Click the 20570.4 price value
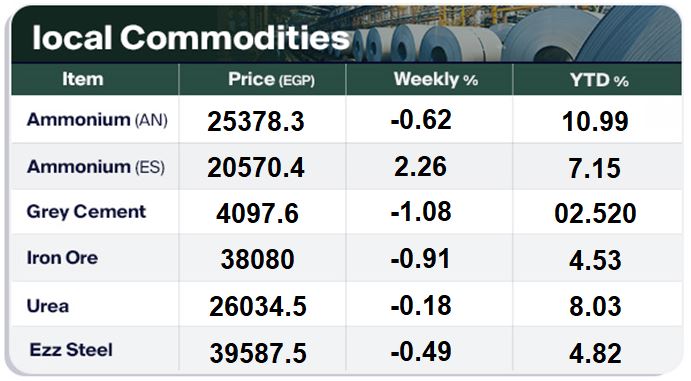 [x=256, y=168]
